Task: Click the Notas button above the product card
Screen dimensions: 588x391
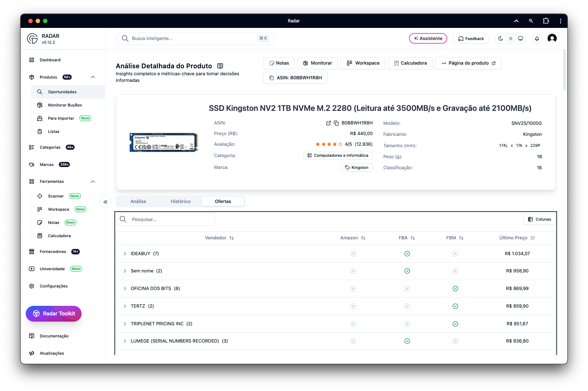Action: tap(279, 63)
